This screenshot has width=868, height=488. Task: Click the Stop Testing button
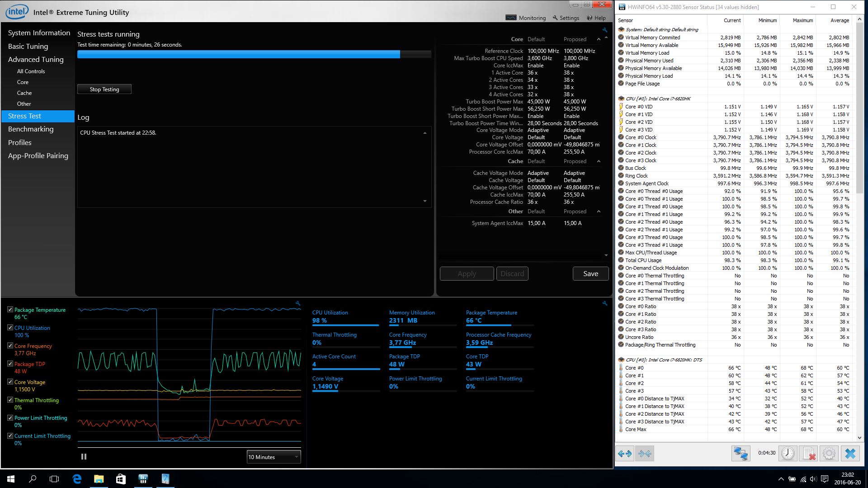[104, 89]
